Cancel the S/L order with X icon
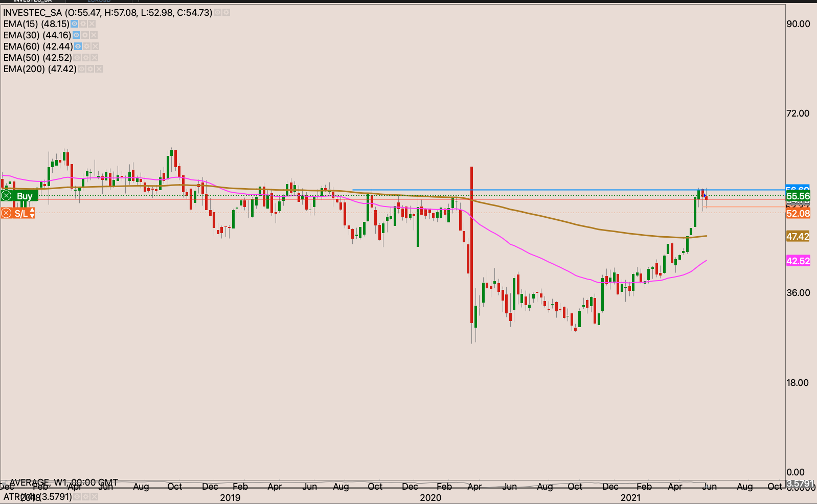 6,213
